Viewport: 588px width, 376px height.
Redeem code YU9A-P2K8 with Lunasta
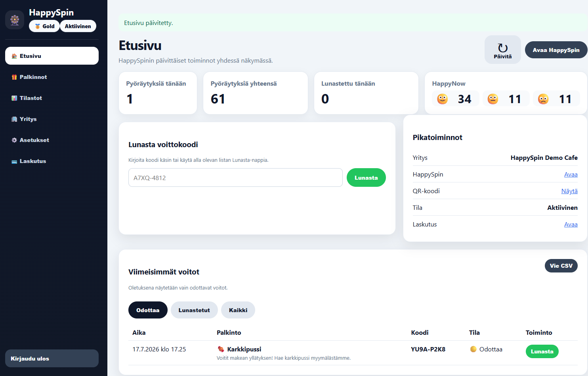click(x=542, y=351)
